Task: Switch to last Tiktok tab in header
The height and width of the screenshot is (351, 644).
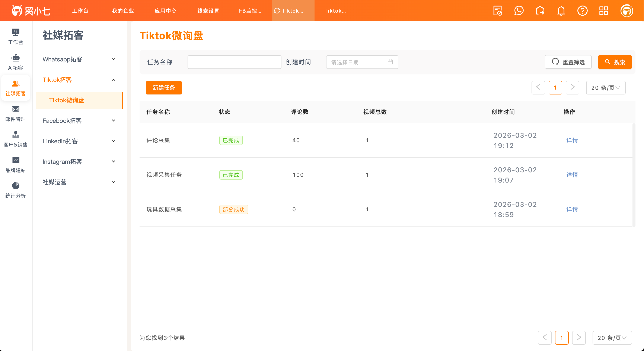Action: point(335,11)
